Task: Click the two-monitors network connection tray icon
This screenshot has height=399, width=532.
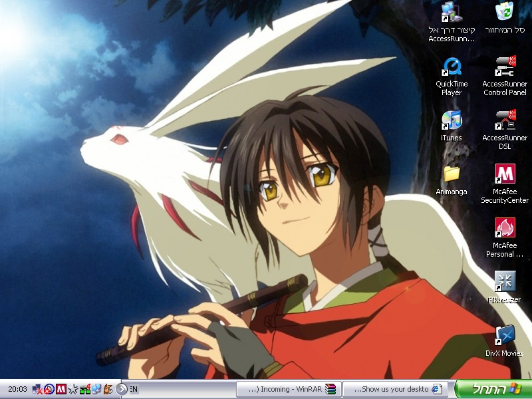Action: coord(96,389)
